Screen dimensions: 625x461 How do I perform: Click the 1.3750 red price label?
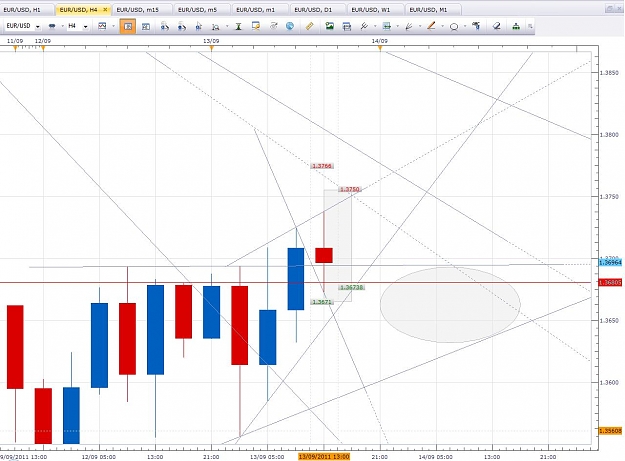click(x=350, y=189)
